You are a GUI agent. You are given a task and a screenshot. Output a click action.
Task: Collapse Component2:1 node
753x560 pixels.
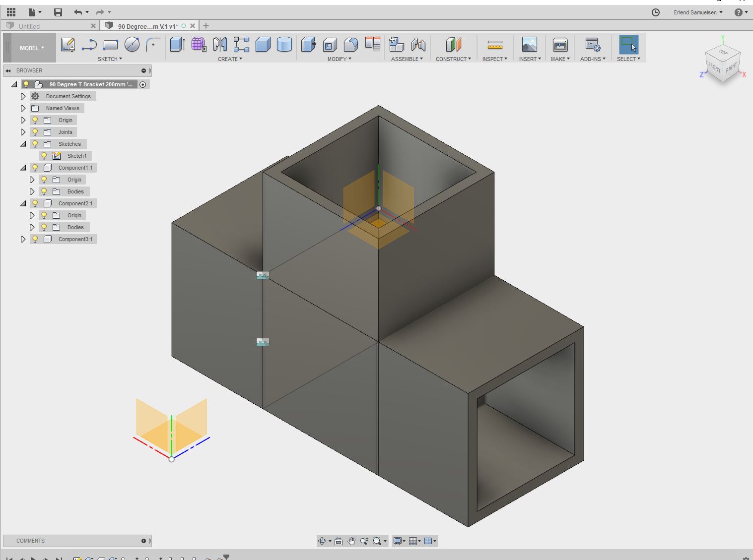click(x=23, y=203)
